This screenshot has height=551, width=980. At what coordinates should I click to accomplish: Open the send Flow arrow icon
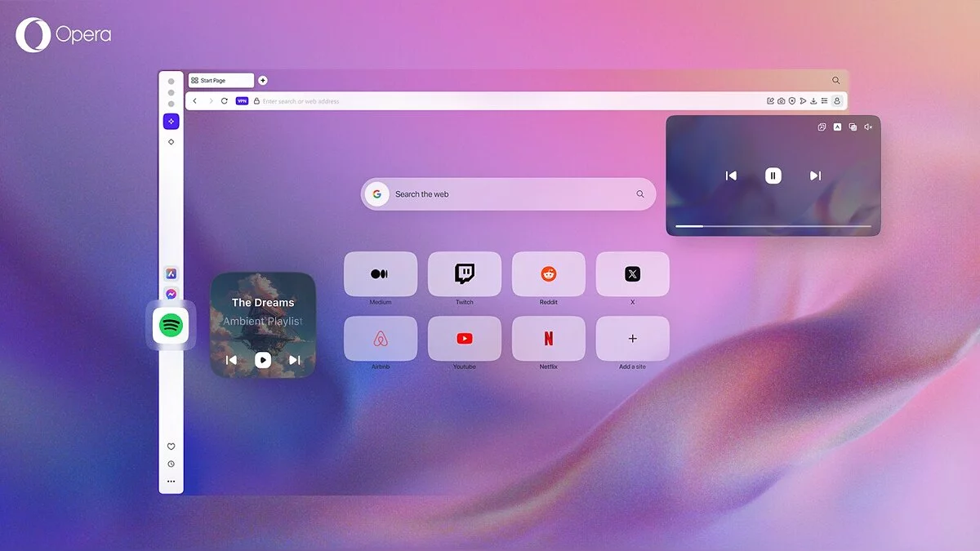803,101
